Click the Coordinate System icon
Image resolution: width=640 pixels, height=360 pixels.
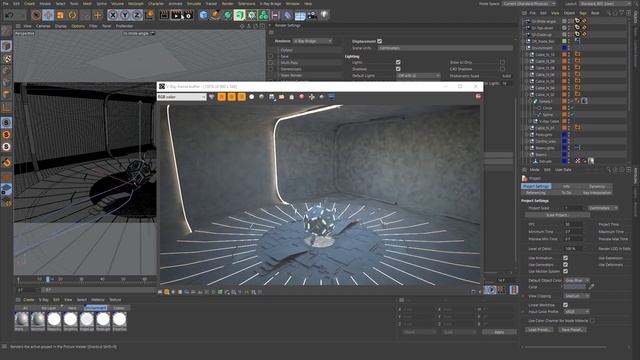coord(150,15)
